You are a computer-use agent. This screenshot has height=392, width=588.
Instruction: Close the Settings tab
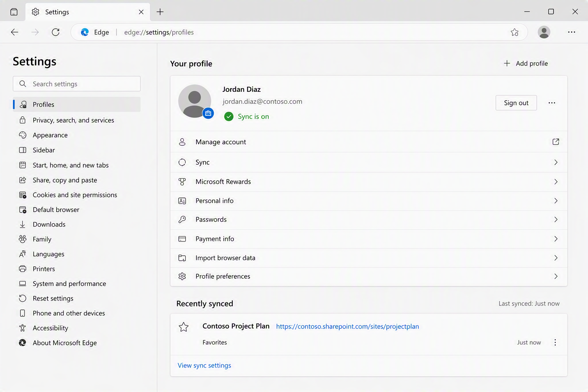click(141, 12)
